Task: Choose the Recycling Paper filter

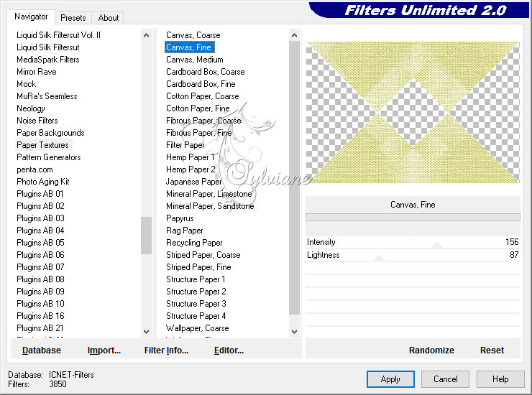Action: (x=194, y=243)
